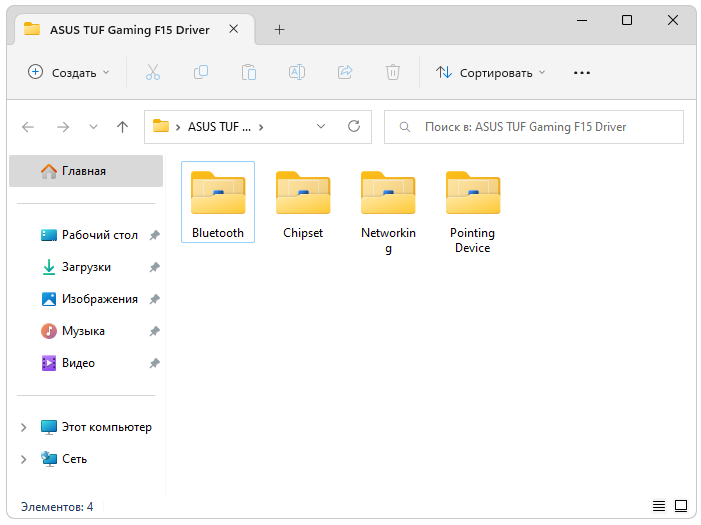Unpin Изображения with its pin icon
This screenshot has height=525, width=701.
point(155,299)
